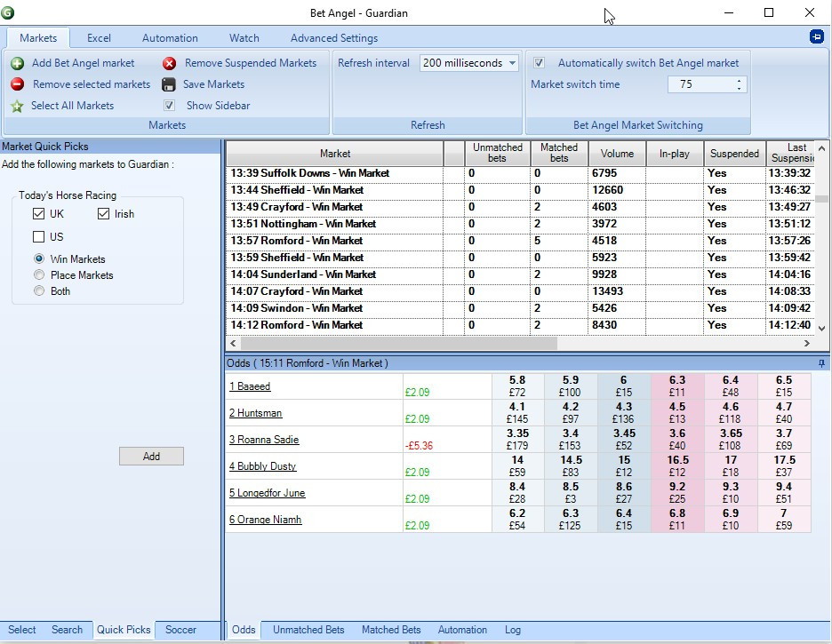Screen dimensions: 832x644
Task: Click the star Select All Markets icon
Action: [17, 106]
